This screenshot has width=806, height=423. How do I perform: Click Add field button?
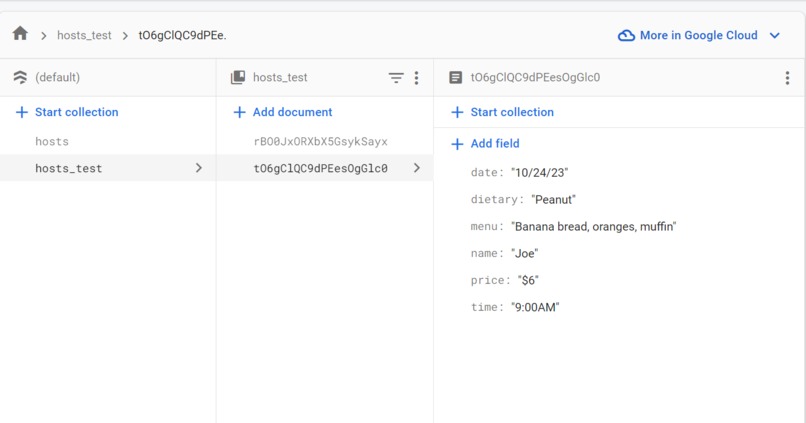pos(485,143)
